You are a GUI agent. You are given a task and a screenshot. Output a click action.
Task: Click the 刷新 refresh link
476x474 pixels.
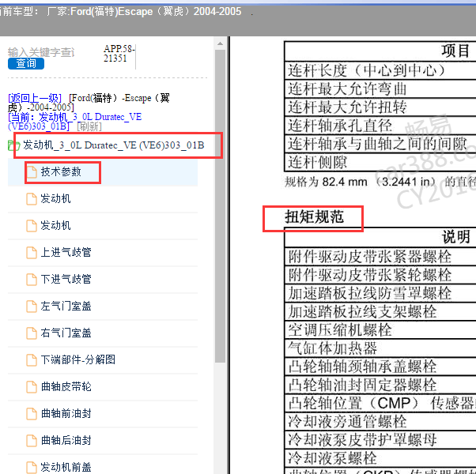point(89,126)
